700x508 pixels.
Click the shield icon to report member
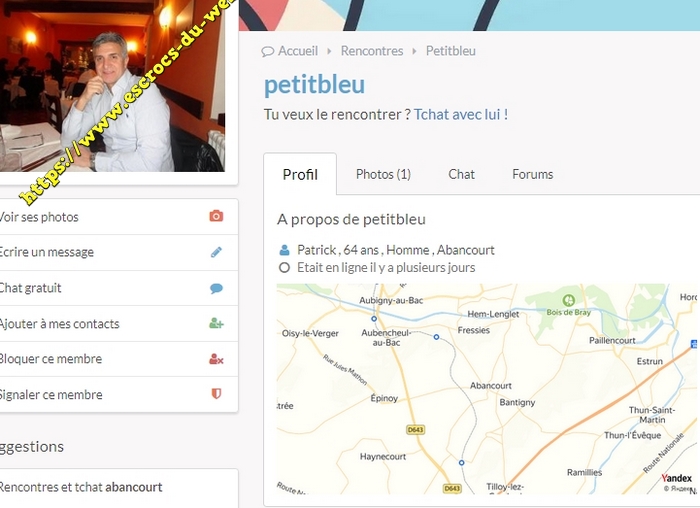[x=216, y=394]
